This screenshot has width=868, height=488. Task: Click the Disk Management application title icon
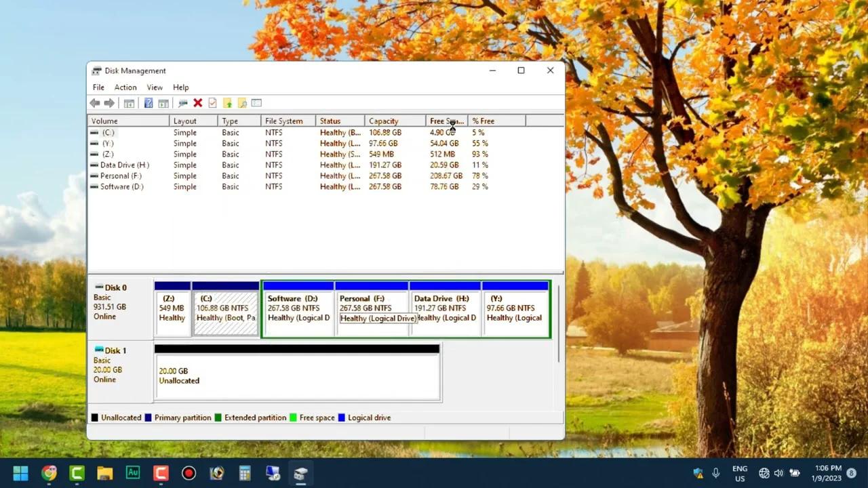click(96, 70)
